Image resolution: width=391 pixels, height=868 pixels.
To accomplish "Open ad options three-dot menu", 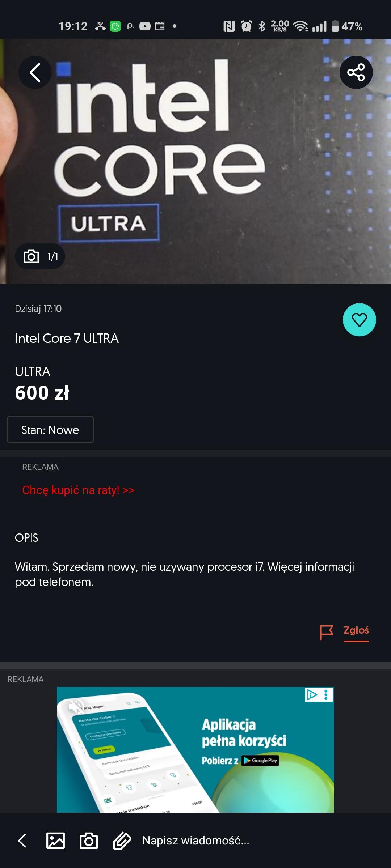I will pos(326,694).
